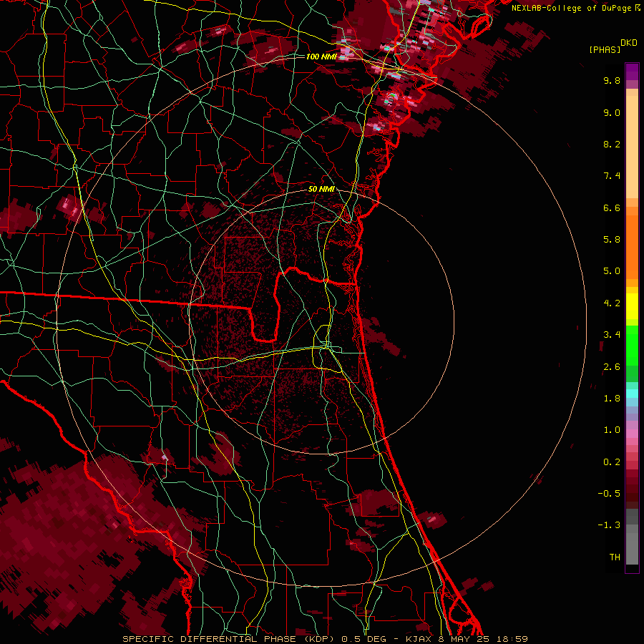The height and width of the screenshot is (644, 644).
Task: Click the 5.8 scale value
Action: coord(612,240)
